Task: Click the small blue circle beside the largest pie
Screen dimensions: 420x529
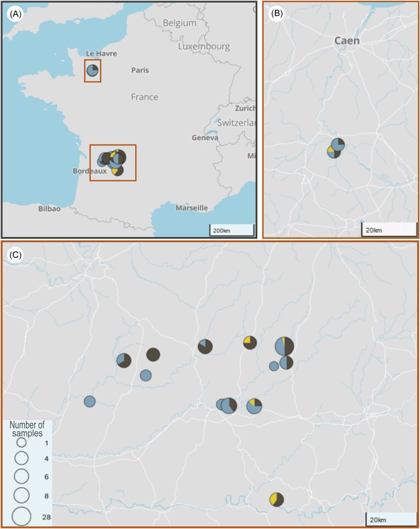Action: tap(274, 366)
